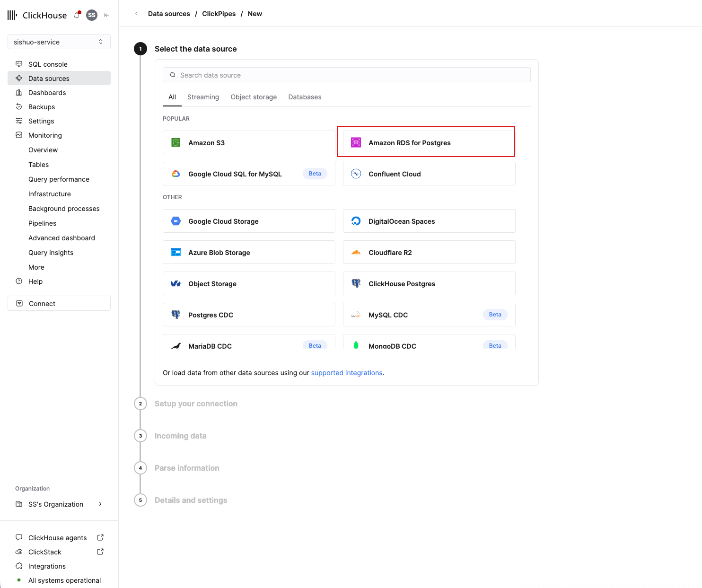Choose the Azure Blob Storage source
Screen dimensions: 702x588
coord(249,252)
